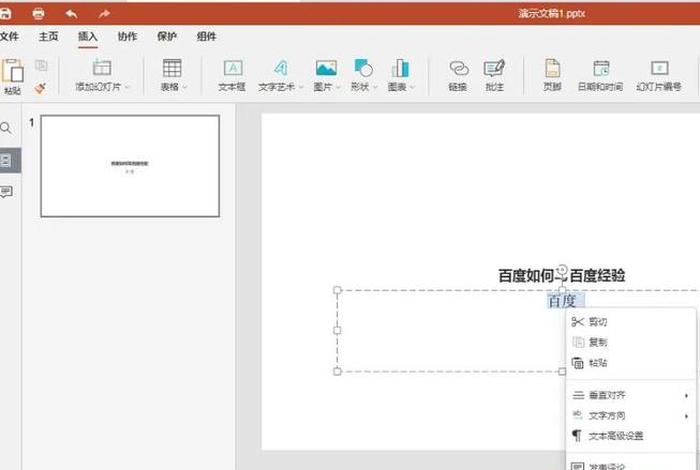Select the format painter brush icon
The width and height of the screenshot is (700, 470).
click(40, 88)
